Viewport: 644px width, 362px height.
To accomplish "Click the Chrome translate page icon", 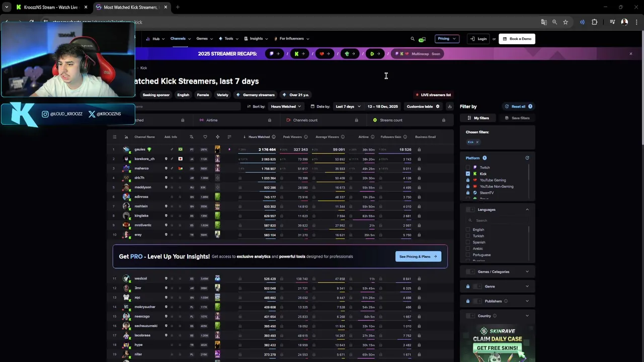I will [x=544, y=22].
